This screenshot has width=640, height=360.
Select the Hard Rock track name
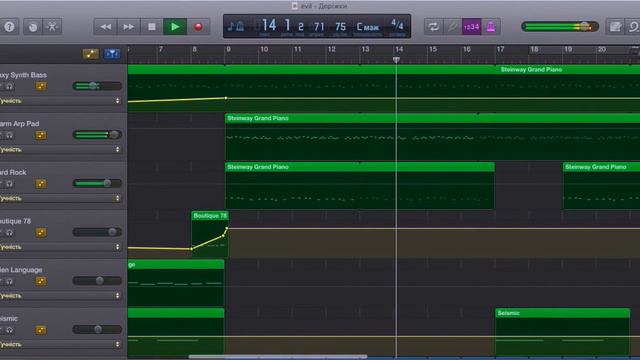13,172
